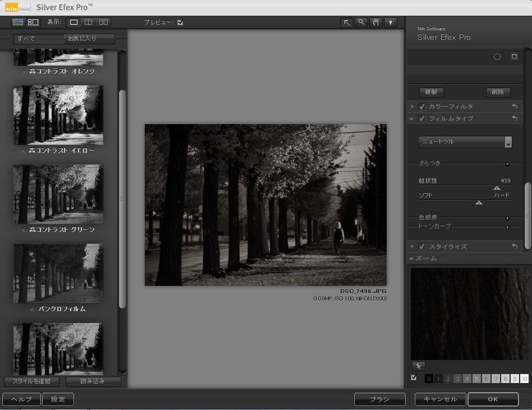The width and height of the screenshot is (532, 410).
Task: Switch to the お気に入り presets tab
Action: pyautogui.click(x=89, y=39)
